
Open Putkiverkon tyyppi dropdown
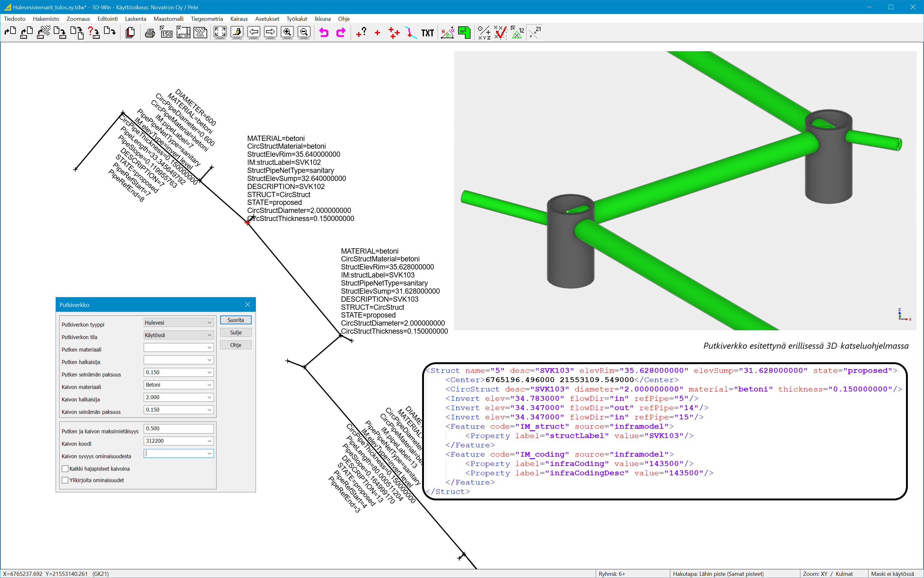pyautogui.click(x=178, y=323)
